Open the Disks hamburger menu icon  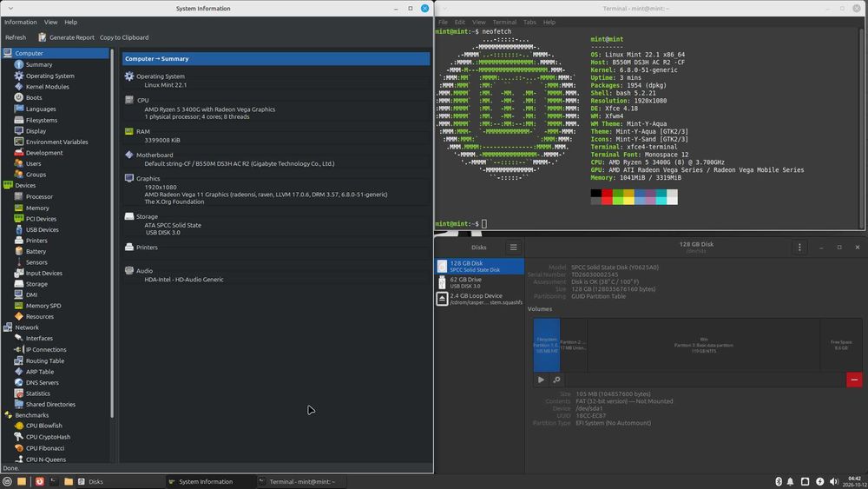coord(513,248)
